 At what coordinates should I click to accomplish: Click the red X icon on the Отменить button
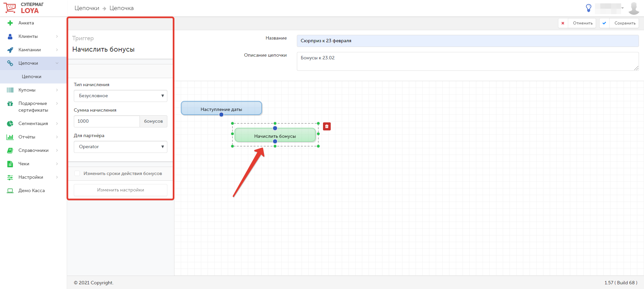(563, 23)
